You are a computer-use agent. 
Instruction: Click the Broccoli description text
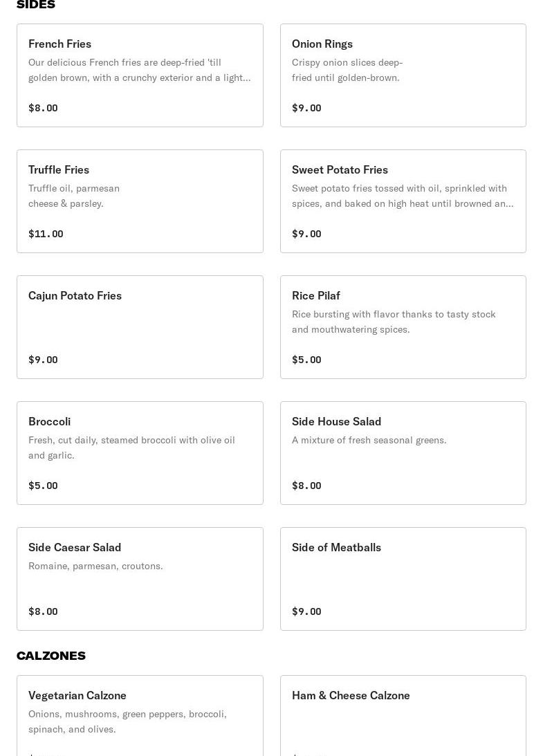(x=131, y=448)
